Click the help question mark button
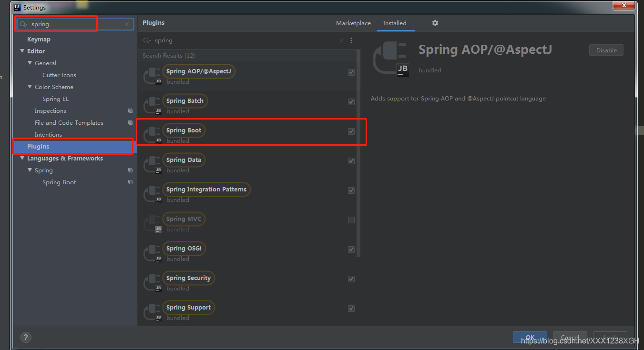The height and width of the screenshot is (350, 644). 26,337
